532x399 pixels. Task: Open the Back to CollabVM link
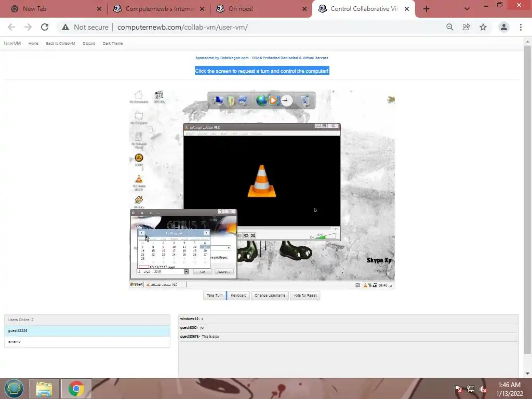(x=60, y=44)
